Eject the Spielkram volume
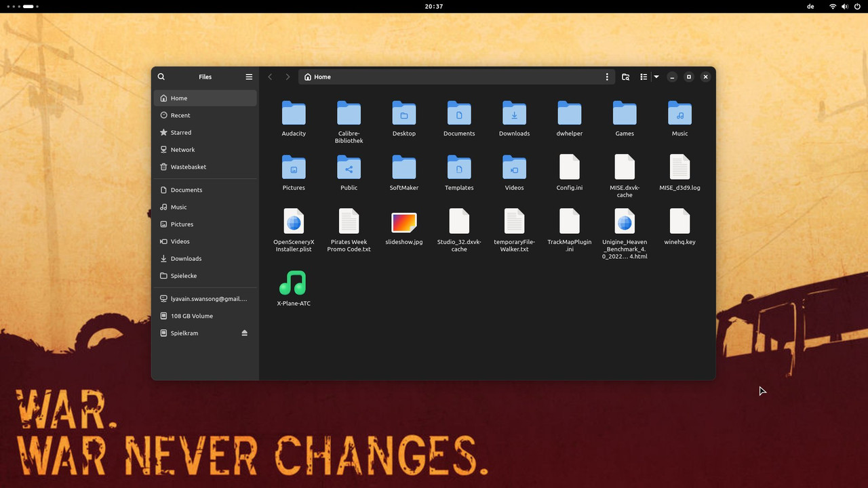The image size is (868, 488). click(x=245, y=333)
